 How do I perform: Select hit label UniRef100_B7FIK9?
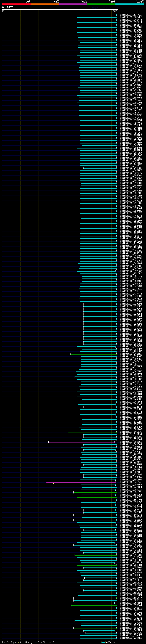pos(131,366)
